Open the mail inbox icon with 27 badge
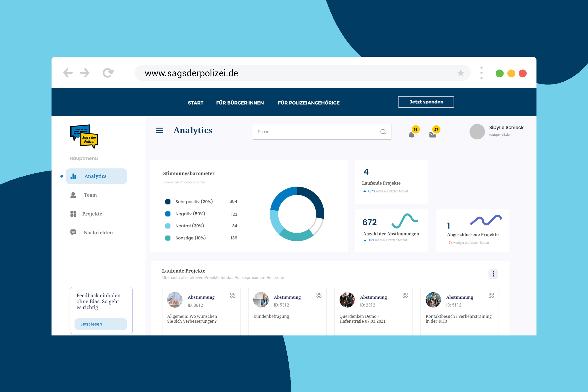Viewport: 588px width, 392px height. coord(432,135)
